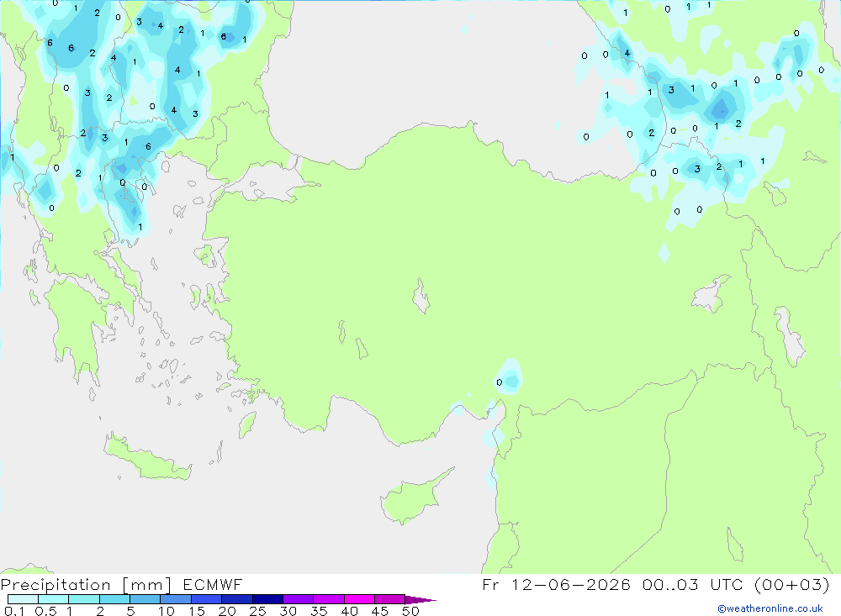Click the "40" legend scale label
This screenshot has width=841, height=616.
point(349,611)
